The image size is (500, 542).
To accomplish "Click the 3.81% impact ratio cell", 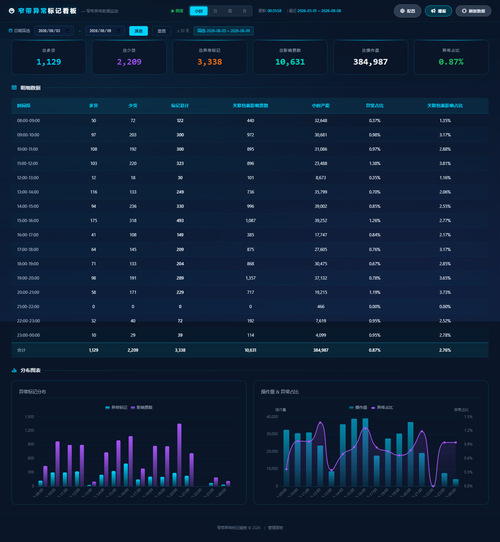I will pos(445,163).
